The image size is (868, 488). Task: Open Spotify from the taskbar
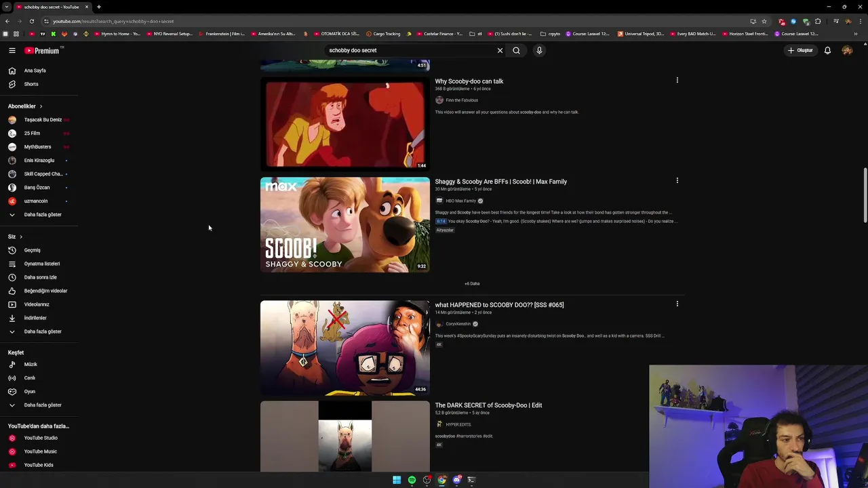[412, 480]
